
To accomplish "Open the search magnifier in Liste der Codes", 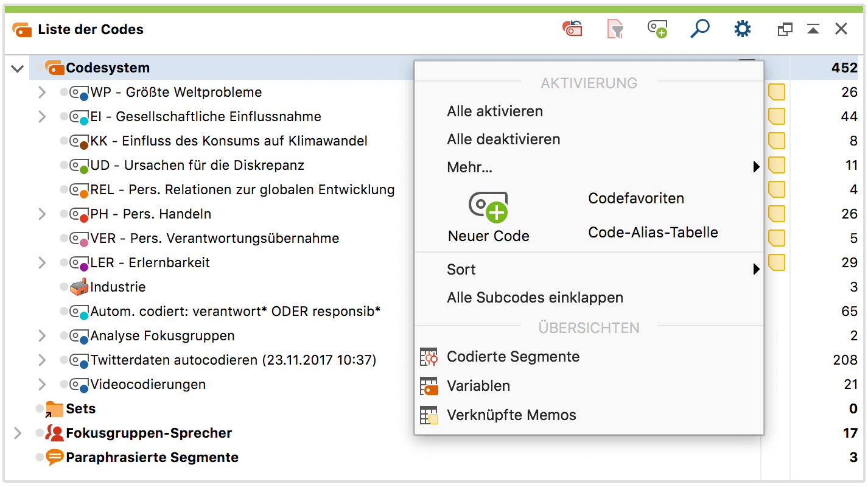I will tap(700, 29).
